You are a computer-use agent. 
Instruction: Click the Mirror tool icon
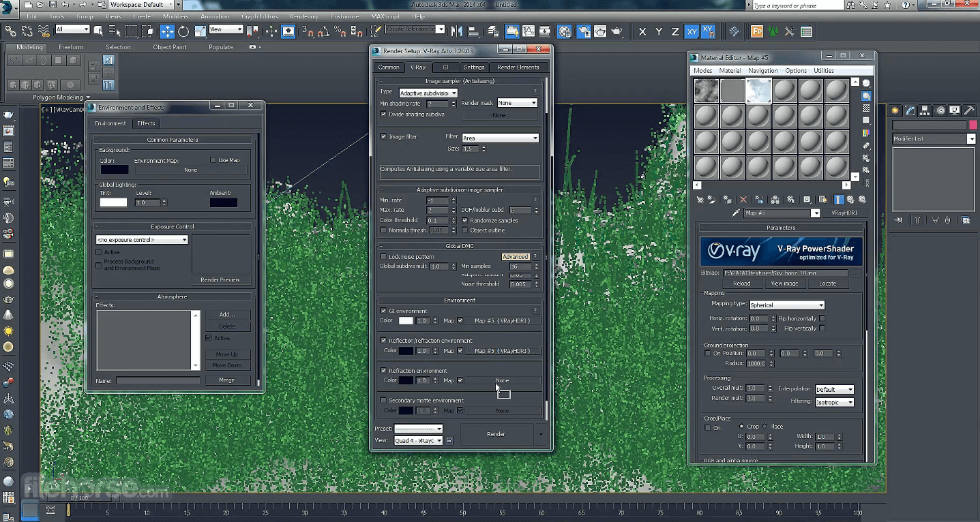point(457,31)
